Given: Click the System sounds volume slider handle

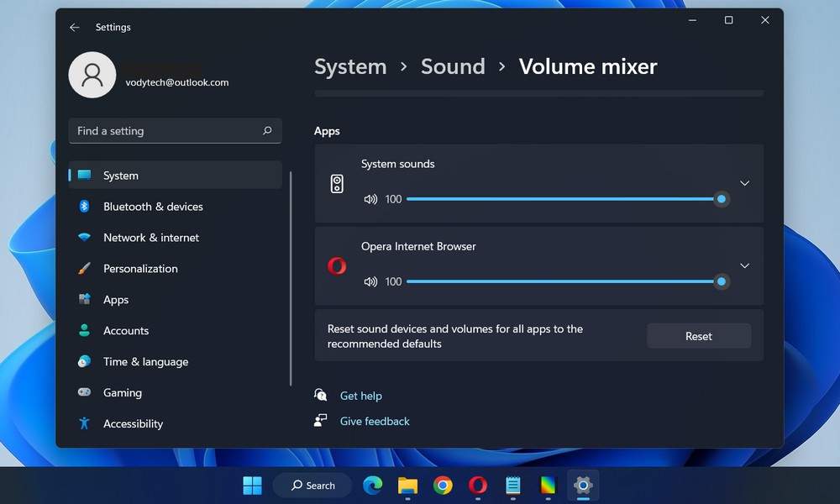Looking at the screenshot, I should click(x=721, y=199).
